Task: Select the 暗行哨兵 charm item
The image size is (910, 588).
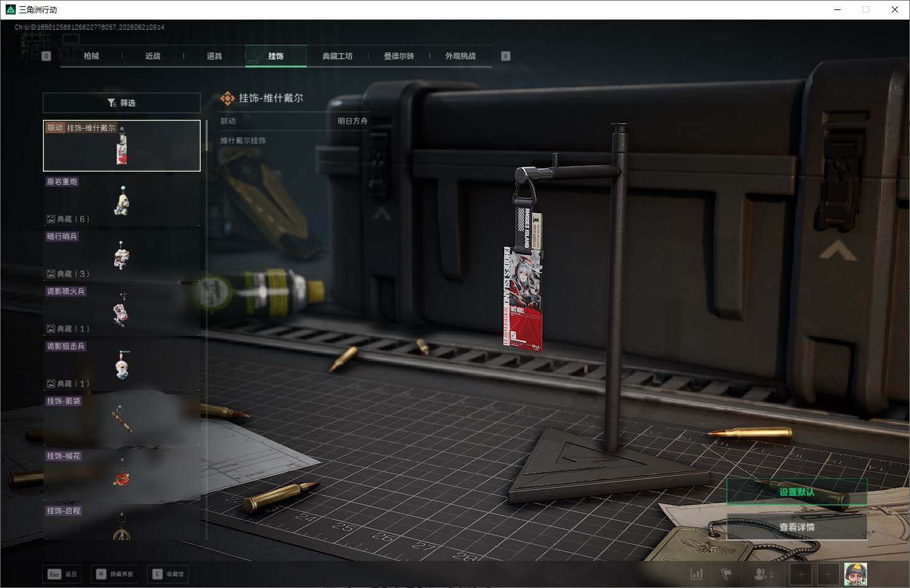Action: pyautogui.click(x=122, y=255)
